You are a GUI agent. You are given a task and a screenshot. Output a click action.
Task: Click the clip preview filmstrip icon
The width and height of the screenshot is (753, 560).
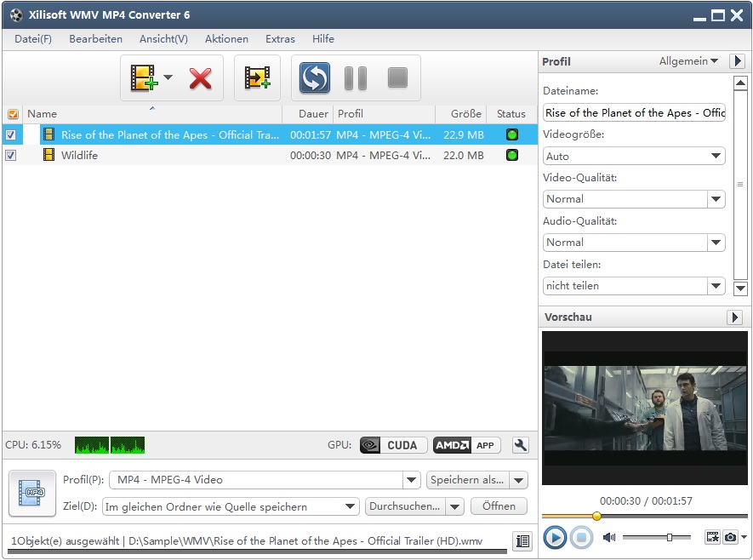[x=713, y=537]
